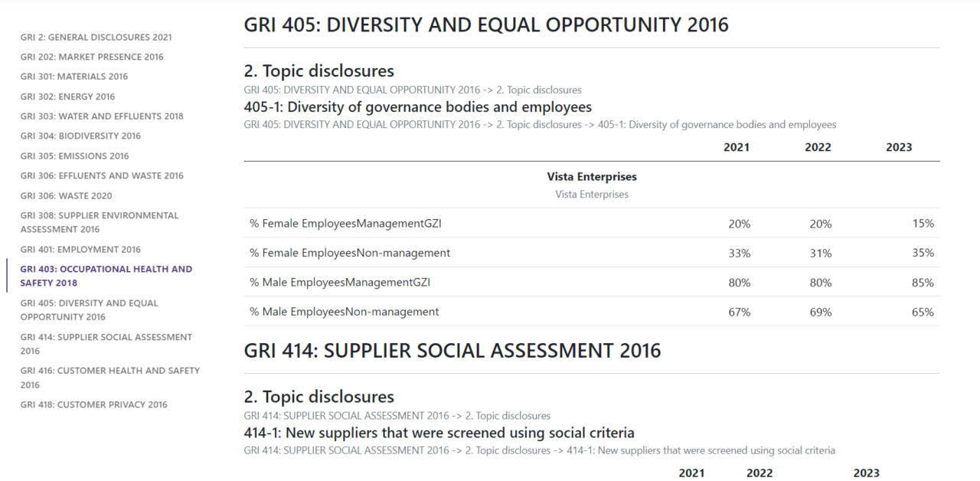Select GRI 401: Employment 2016
Screen dimensions: 980x481
coord(80,249)
